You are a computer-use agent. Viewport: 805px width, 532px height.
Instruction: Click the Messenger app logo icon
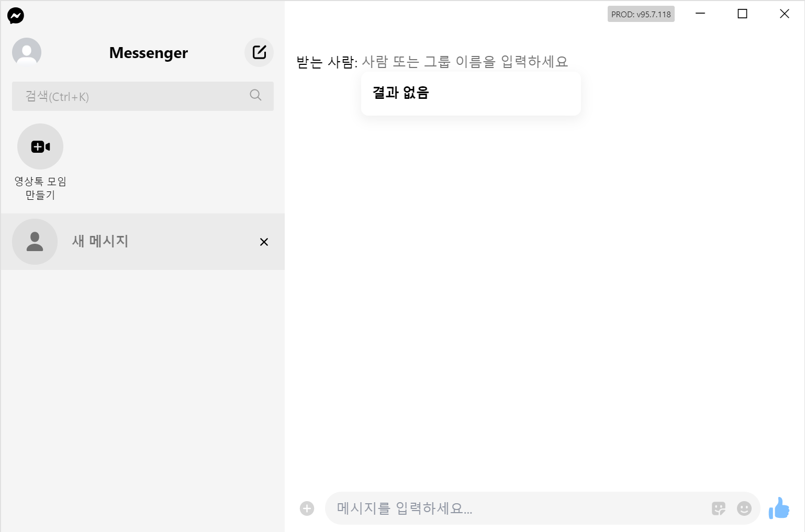tap(16, 16)
